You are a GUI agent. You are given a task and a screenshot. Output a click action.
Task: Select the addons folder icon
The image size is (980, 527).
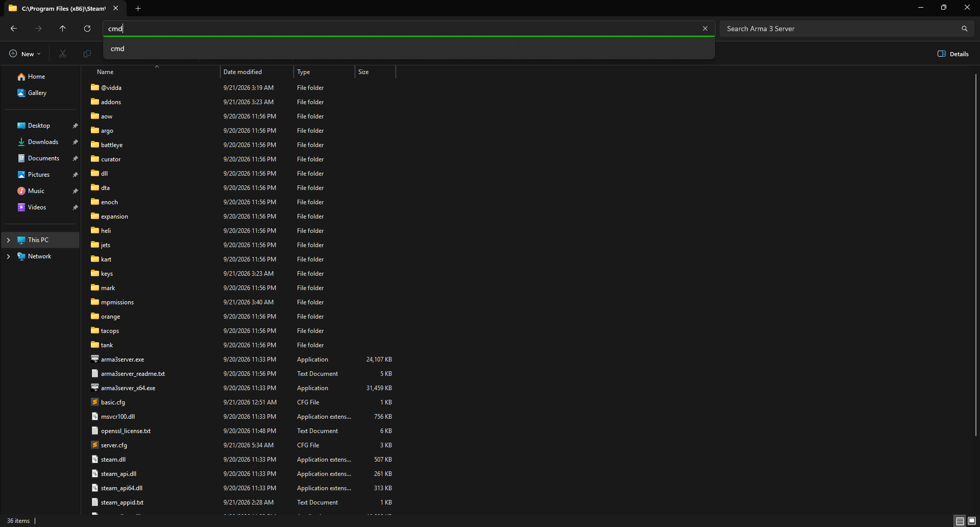tap(95, 102)
